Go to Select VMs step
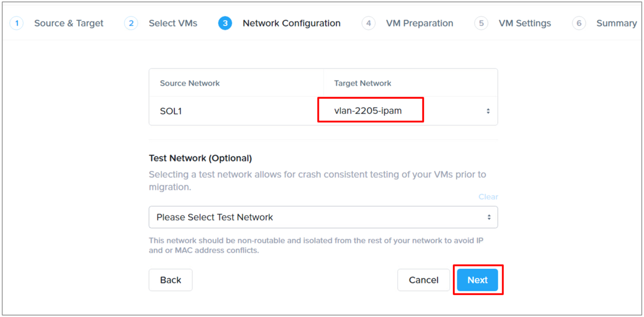Viewport: 644px width, 317px height. tap(173, 23)
